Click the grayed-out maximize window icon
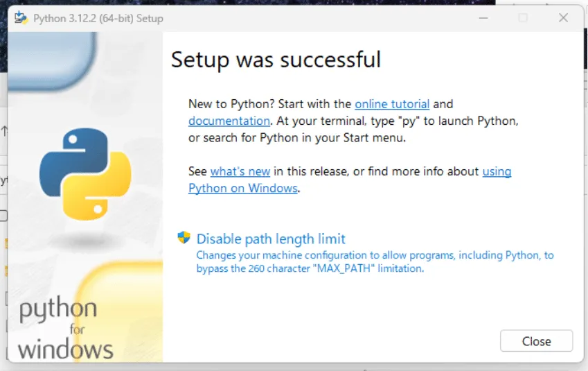This screenshot has height=371, width=588. [x=523, y=17]
